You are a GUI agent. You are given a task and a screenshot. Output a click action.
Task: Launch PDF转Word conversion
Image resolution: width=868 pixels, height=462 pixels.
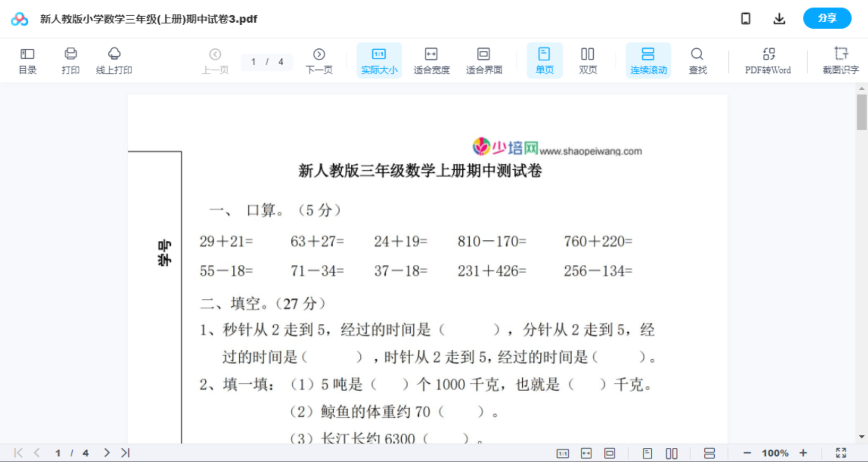(x=767, y=60)
